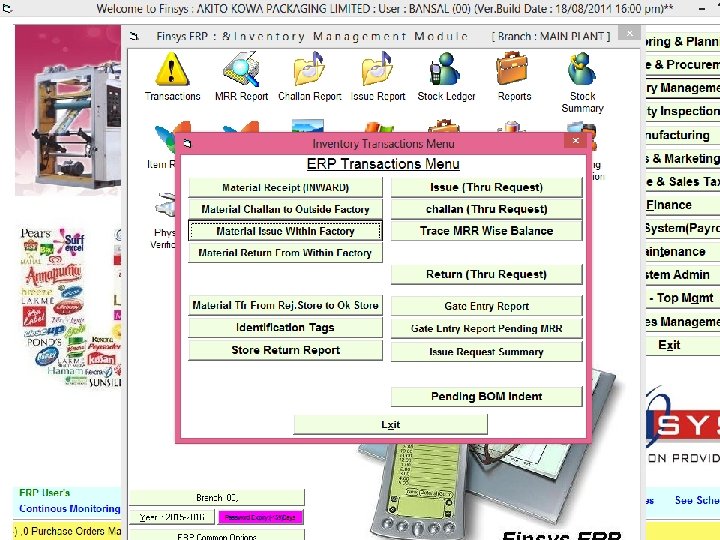This screenshot has width=720, height=540.
Task: Select Maintenance in main module menu
Action: click(683, 252)
